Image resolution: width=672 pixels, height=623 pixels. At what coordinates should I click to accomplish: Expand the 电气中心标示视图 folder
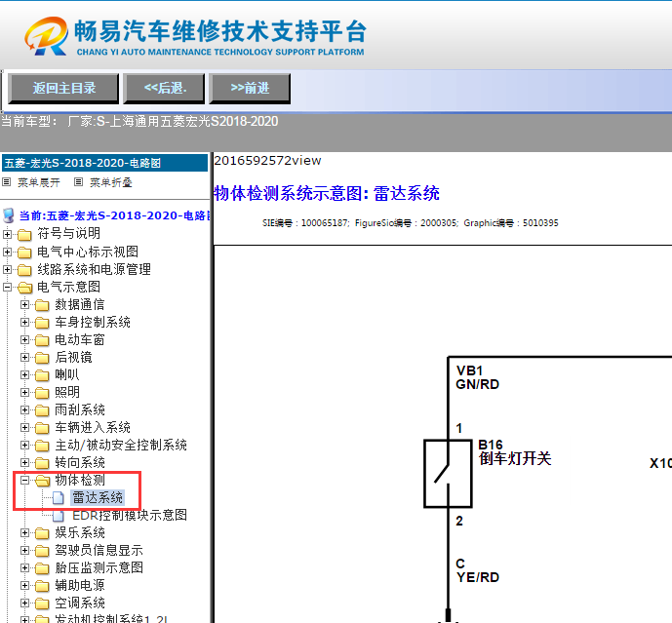click(7, 252)
